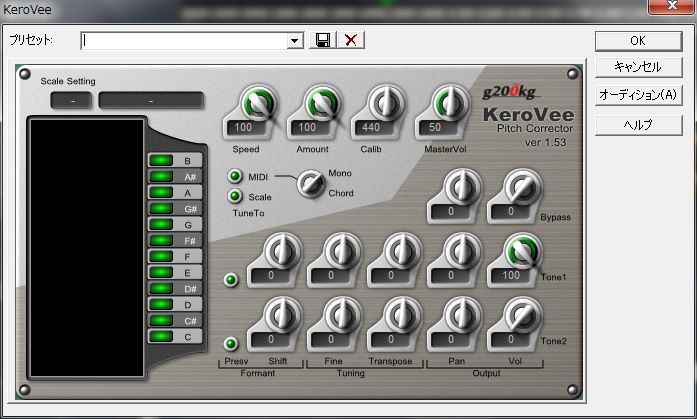Image resolution: width=697 pixels, height=419 pixels.
Task: Click the Speed knob
Action: pyautogui.click(x=259, y=104)
